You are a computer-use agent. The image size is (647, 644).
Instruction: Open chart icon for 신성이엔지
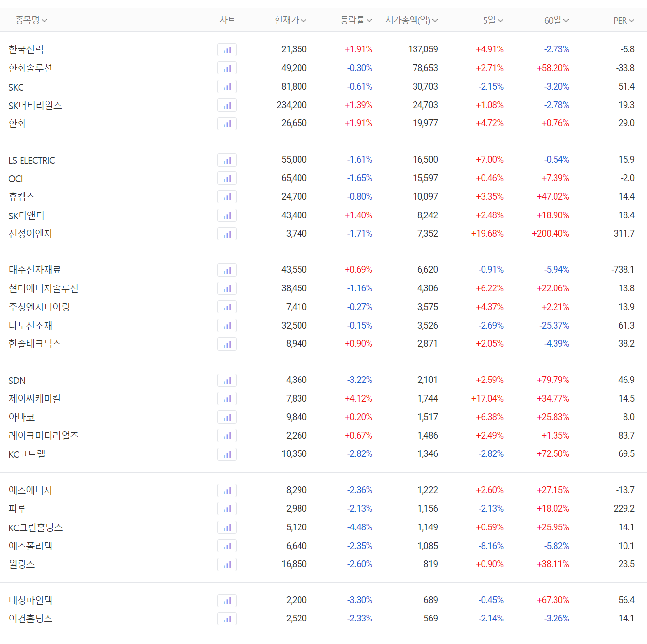tap(227, 234)
